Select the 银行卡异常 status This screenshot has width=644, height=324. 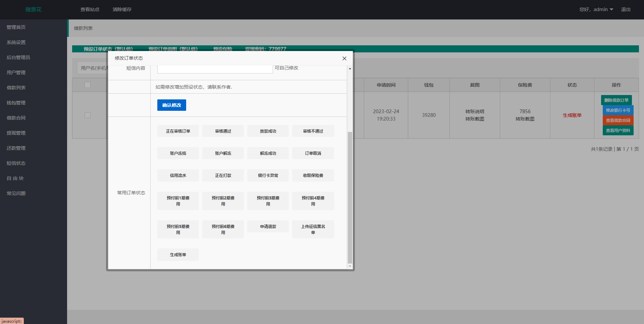(268, 176)
